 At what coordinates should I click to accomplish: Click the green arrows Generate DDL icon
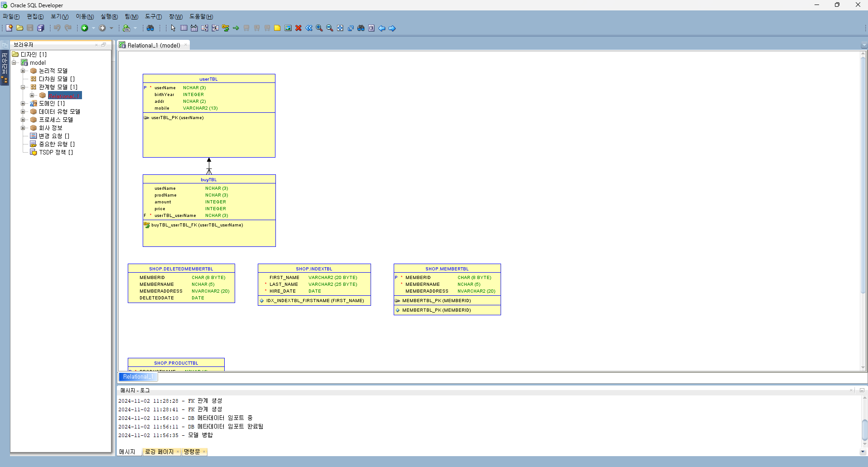click(x=236, y=28)
